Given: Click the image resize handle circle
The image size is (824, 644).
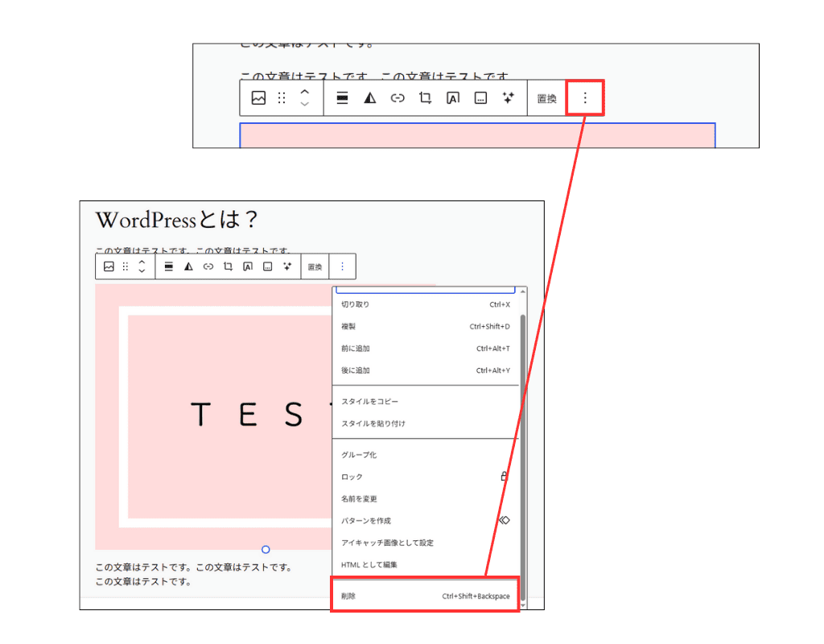Looking at the screenshot, I should click(266, 549).
